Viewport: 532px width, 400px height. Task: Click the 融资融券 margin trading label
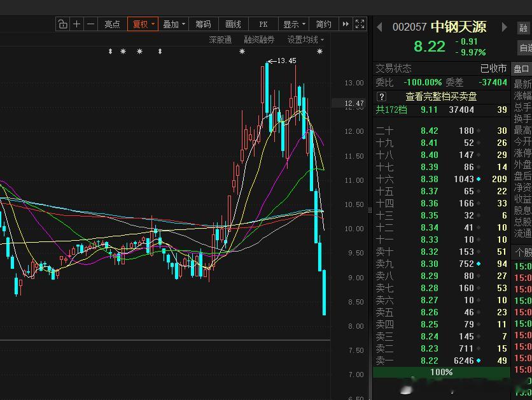tap(259, 39)
